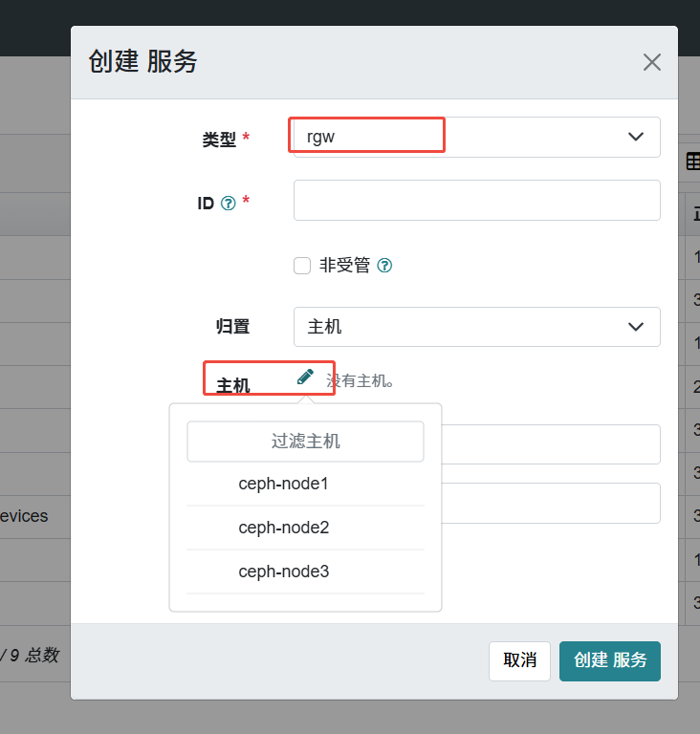Click the pencil edit icon beside 主机
This screenshot has width=700, height=734.
pos(305,377)
